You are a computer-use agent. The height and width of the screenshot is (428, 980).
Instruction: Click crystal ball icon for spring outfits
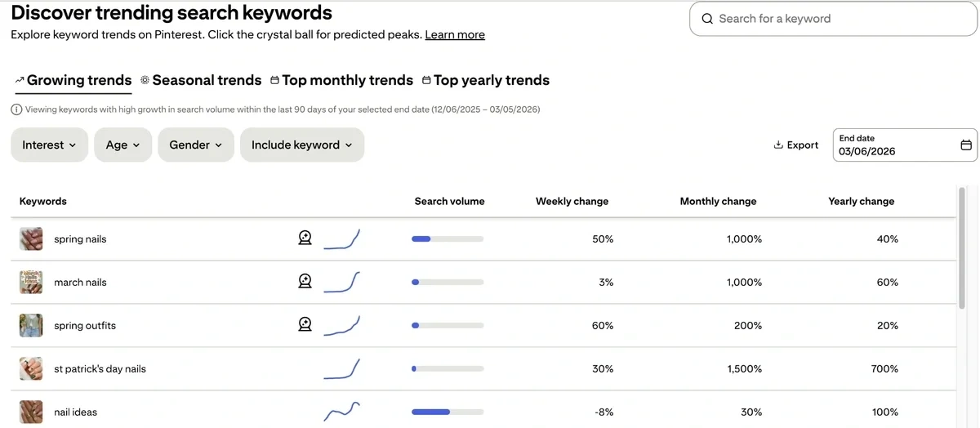305,325
